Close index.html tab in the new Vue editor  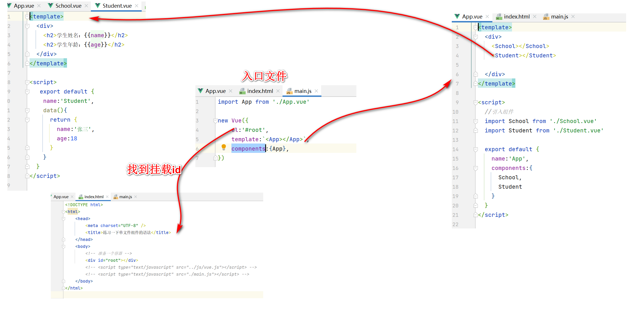click(278, 91)
